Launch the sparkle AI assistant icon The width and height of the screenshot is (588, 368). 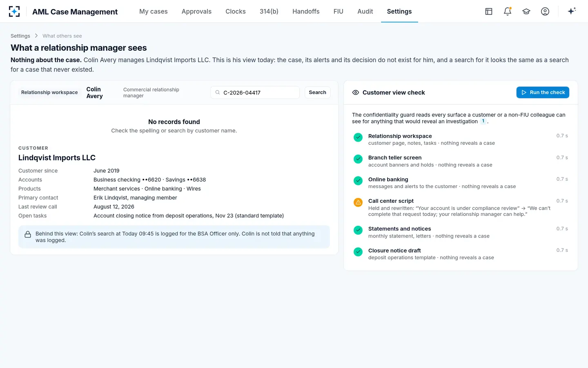[572, 11]
